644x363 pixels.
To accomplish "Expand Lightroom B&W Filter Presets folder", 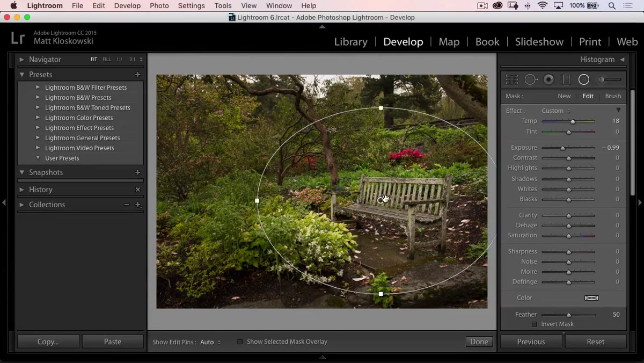I will tap(38, 87).
